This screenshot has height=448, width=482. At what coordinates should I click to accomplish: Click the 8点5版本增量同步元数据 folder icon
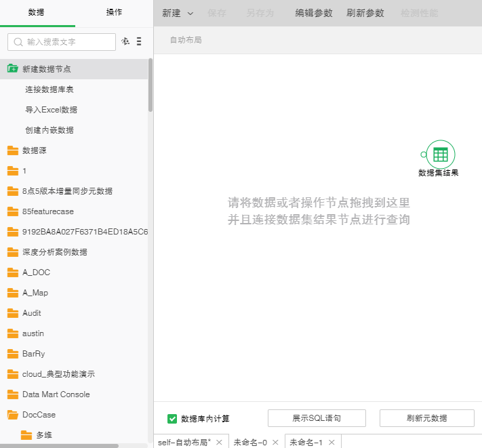pyautogui.click(x=13, y=191)
